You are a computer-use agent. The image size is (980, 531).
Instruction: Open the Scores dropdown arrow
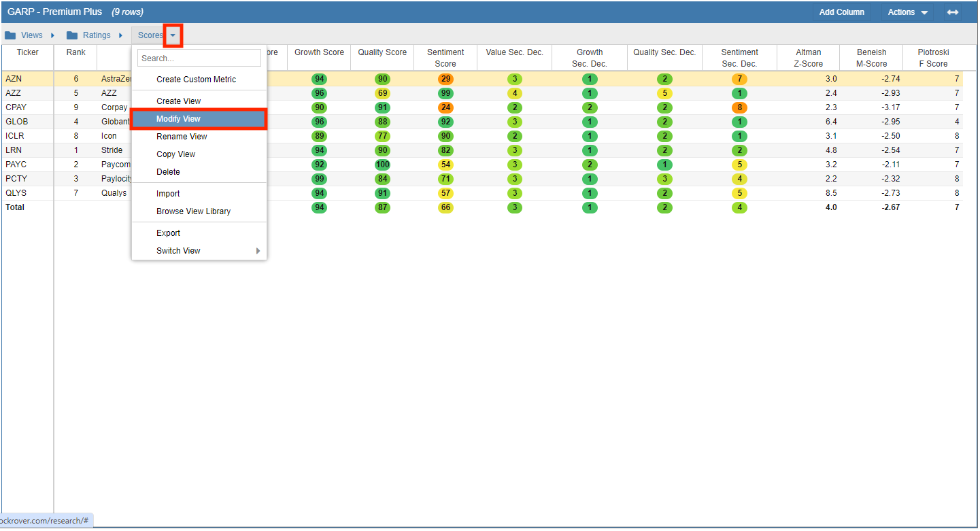click(x=173, y=35)
